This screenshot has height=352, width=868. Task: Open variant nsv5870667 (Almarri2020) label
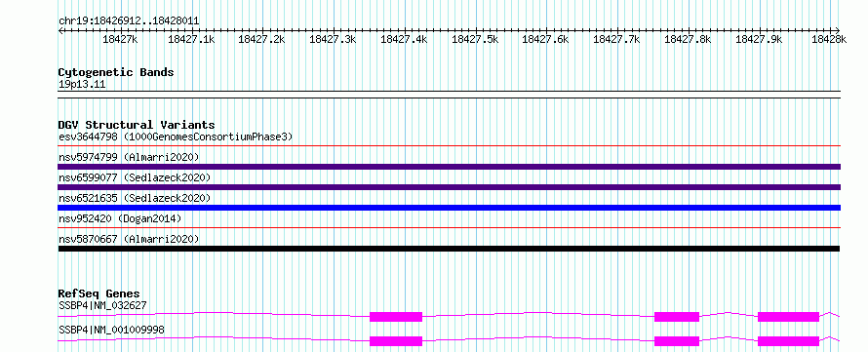pyautogui.click(x=129, y=239)
